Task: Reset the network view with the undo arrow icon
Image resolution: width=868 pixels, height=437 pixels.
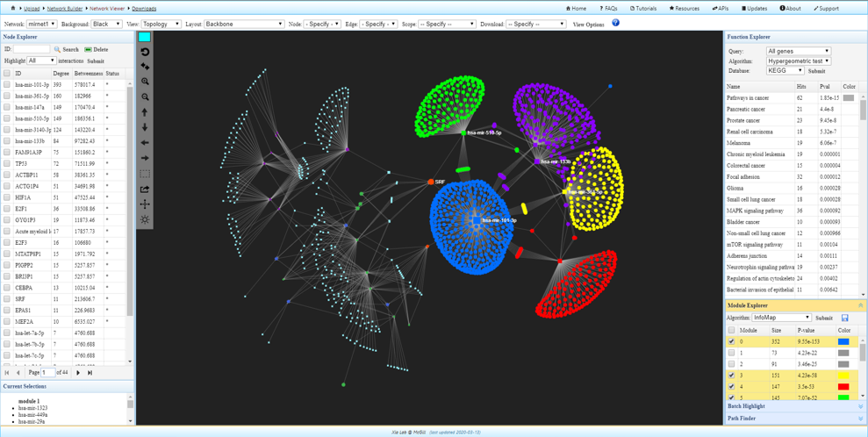Action: pyautogui.click(x=145, y=52)
